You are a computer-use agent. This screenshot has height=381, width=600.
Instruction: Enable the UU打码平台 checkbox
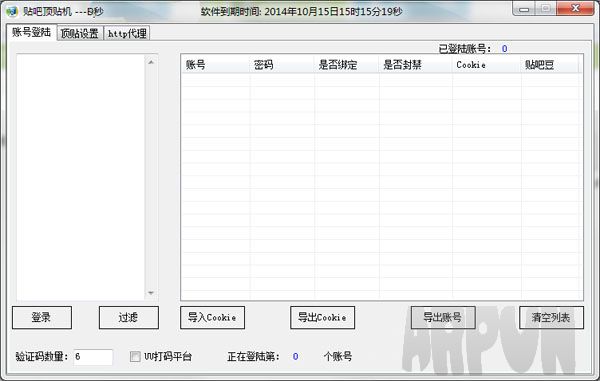(135, 357)
